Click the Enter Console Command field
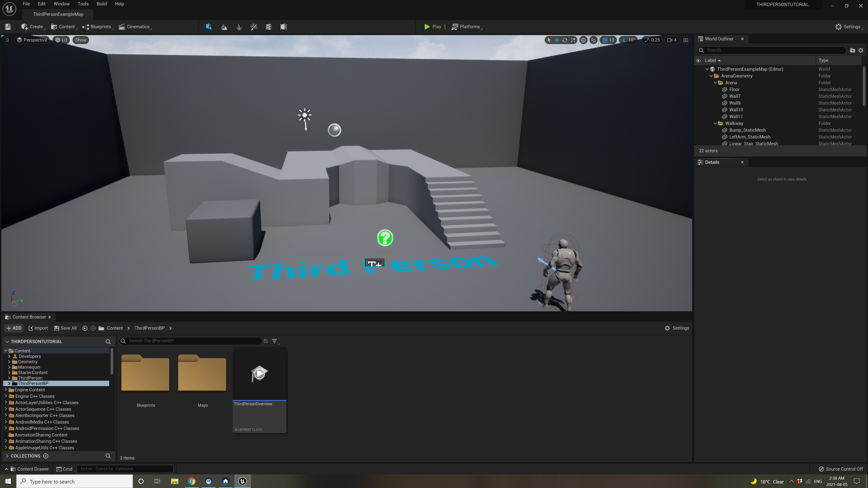Viewport: 868px width, 488px height. pos(125,469)
